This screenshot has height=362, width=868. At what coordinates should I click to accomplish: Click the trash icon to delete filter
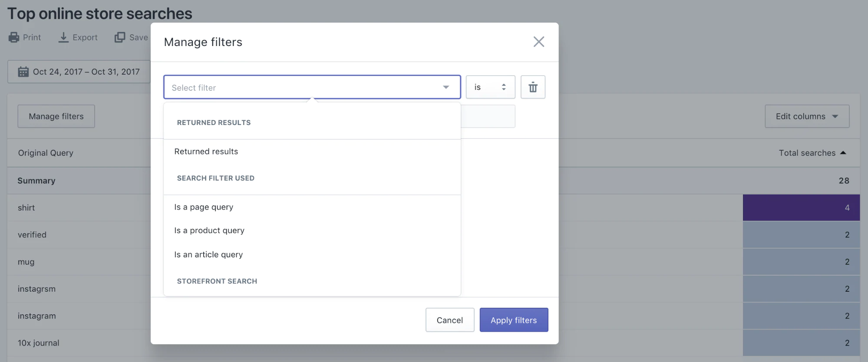point(533,87)
